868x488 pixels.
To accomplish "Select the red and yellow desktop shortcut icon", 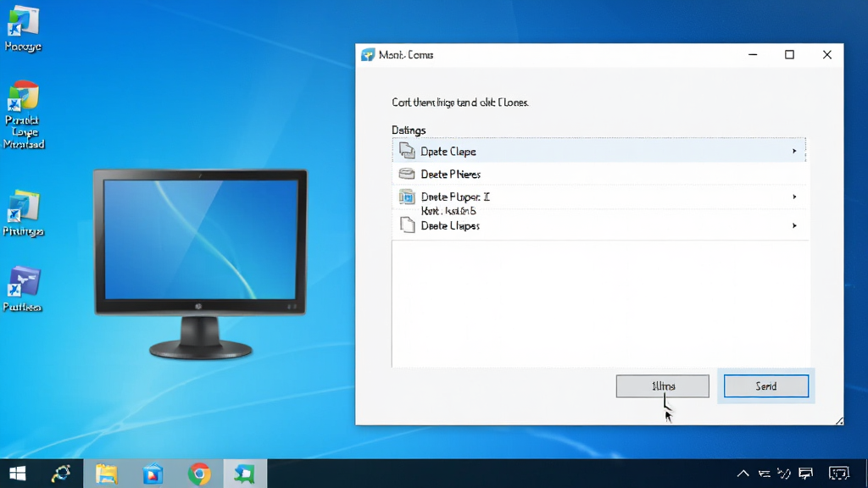I will point(23,96).
